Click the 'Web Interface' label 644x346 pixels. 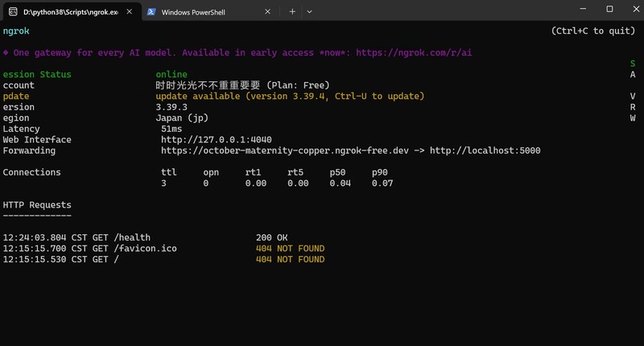coord(37,139)
